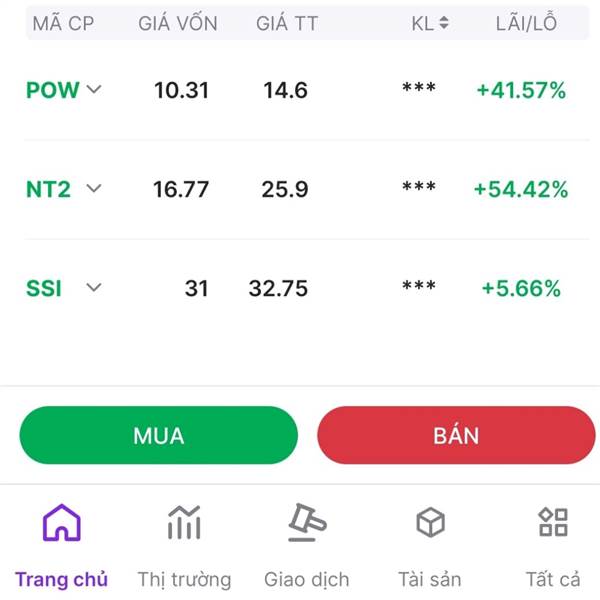Screen dimensions: 600x600
Task: Open the Thị trường chart icon
Action: 184,523
